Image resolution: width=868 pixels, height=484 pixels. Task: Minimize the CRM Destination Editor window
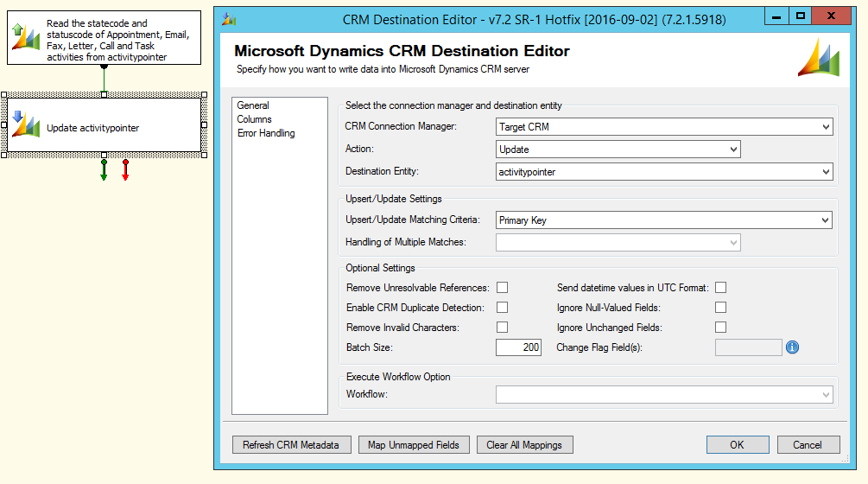[x=776, y=16]
